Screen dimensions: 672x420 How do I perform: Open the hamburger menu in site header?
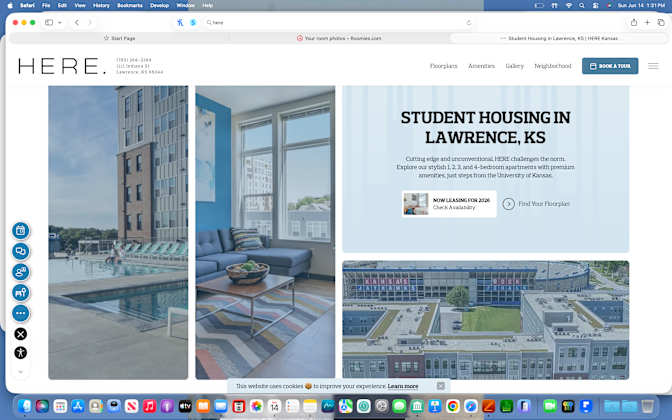[653, 66]
